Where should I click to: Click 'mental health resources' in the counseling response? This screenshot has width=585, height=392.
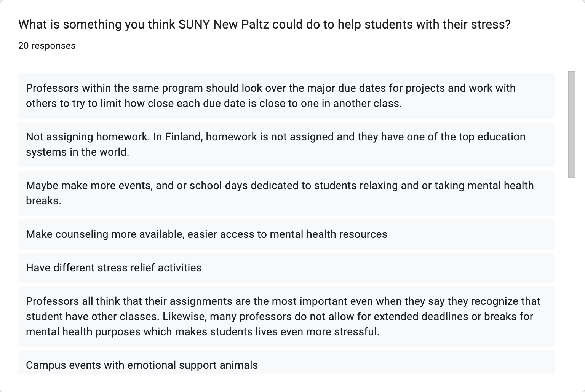pyautogui.click(x=328, y=234)
